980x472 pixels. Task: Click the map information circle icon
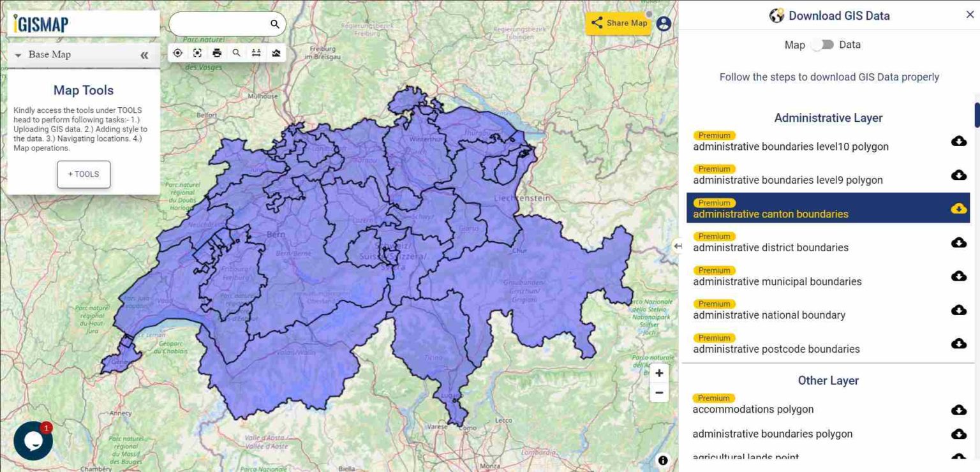[662, 460]
